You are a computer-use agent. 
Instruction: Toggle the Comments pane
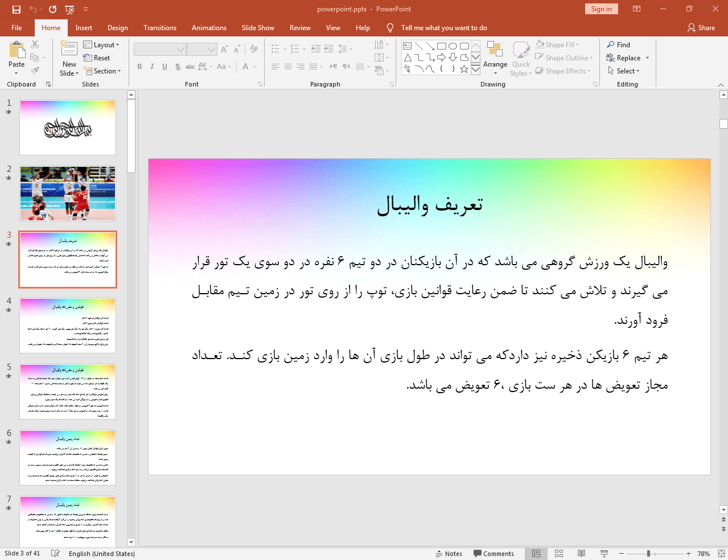[x=493, y=554]
